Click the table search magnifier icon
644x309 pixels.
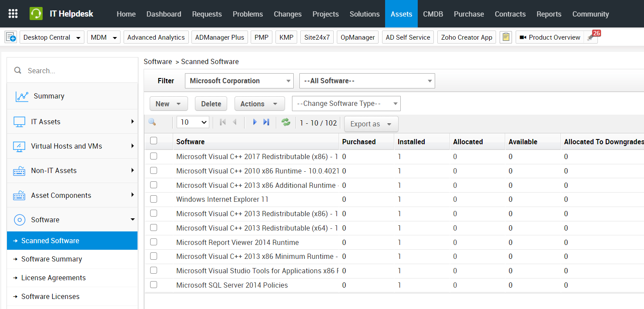(152, 122)
